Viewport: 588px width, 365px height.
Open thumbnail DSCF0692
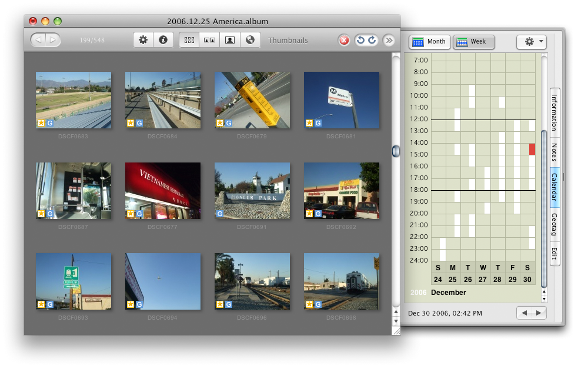pos(341,191)
